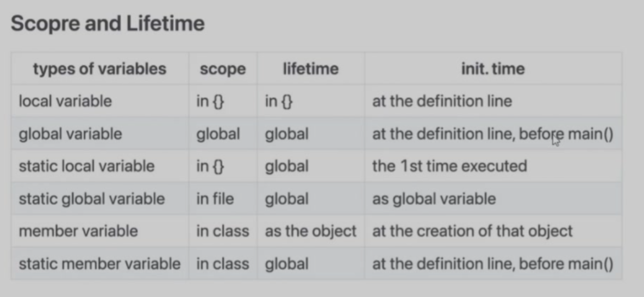Screen dimensions: 644x297
Task: Select the 'static global variable' cell
Action: pyautogui.click(x=92, y=199)
